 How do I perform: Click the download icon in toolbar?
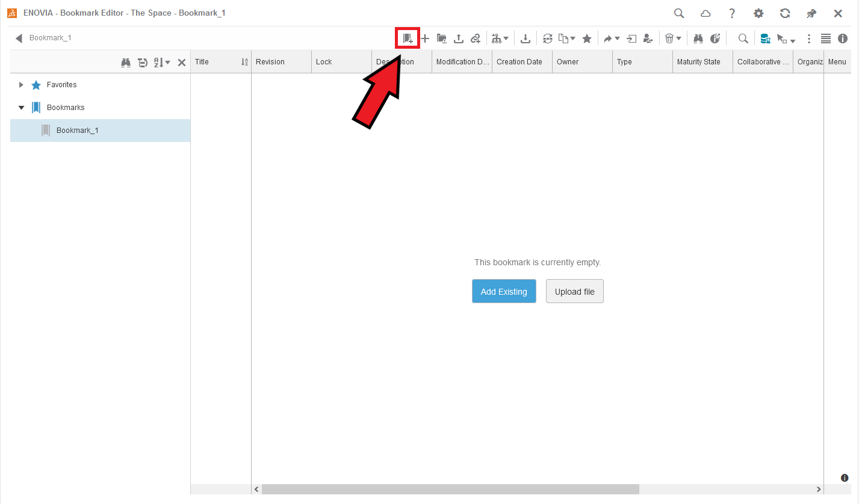pos(526,38)
